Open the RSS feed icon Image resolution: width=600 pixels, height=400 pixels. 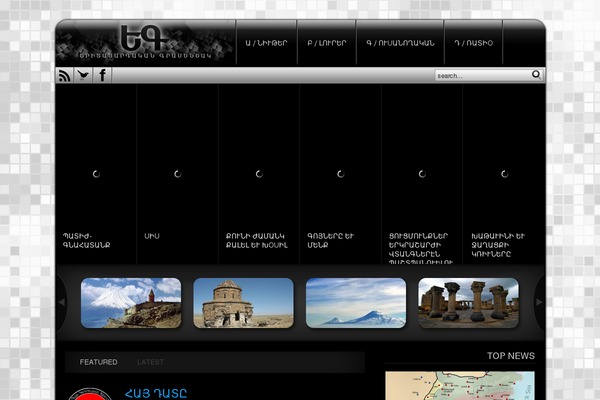[64, 75]
